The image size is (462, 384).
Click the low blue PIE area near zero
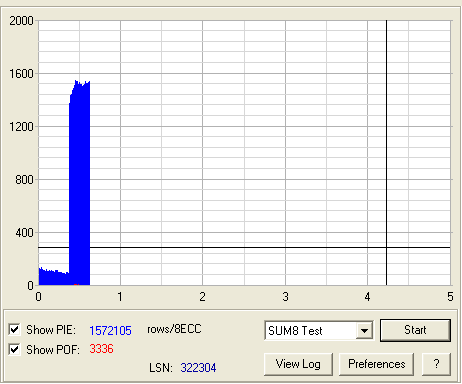click(53, 278)
